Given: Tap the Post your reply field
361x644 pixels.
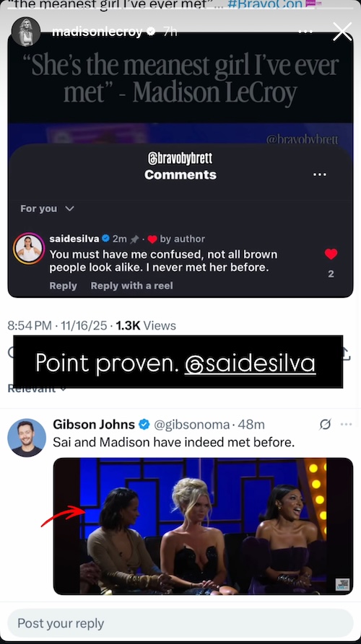Looking at the screenshot, I should tap(180, 623).
